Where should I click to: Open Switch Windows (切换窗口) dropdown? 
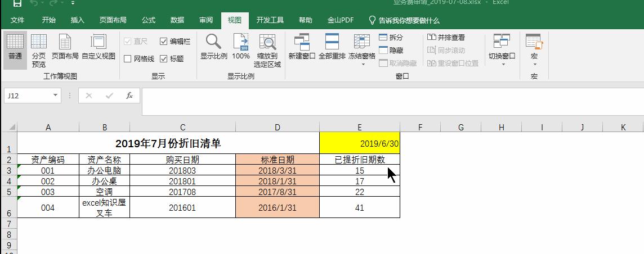pos(502,49)
